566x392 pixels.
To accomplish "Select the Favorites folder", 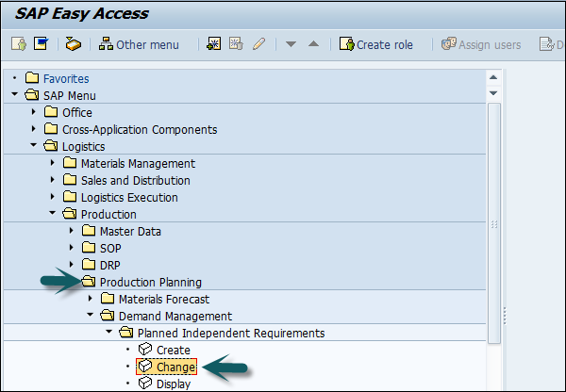I will [x=65, y=79].
